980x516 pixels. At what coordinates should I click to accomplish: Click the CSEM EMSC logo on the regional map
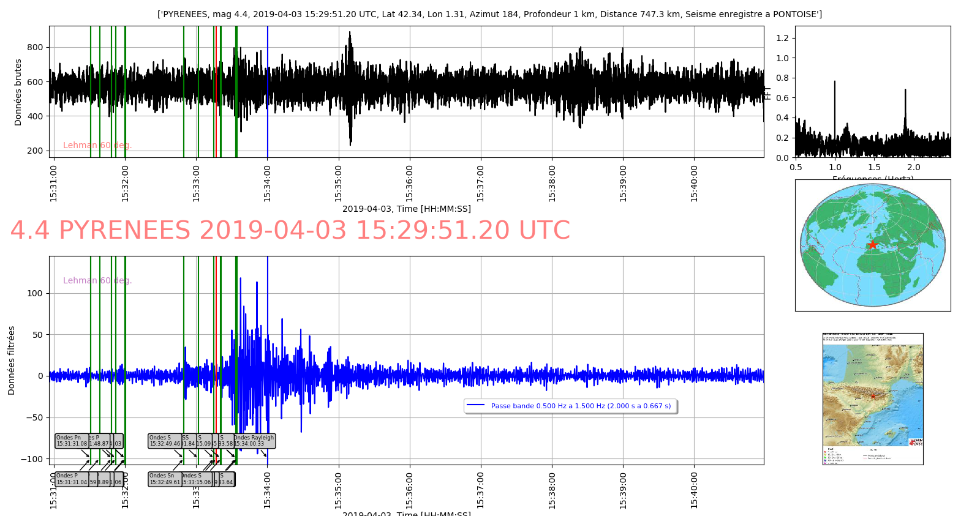coord(916,442)
